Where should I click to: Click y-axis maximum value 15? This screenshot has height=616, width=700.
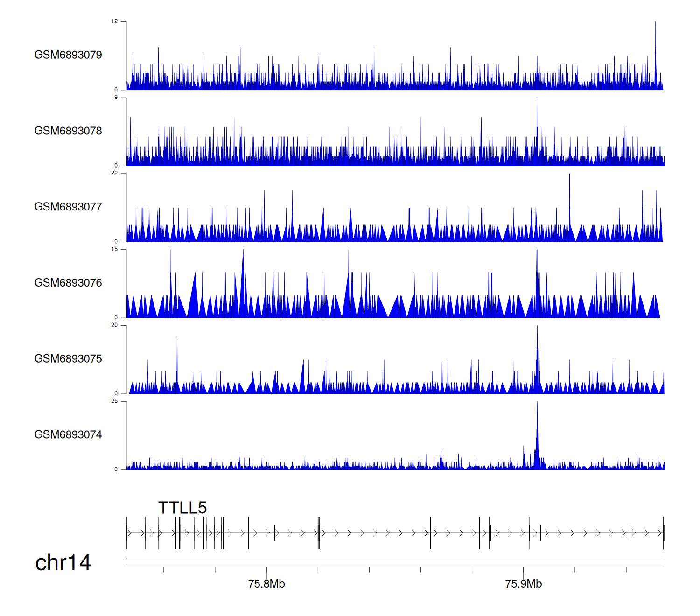tap(114, 249)
